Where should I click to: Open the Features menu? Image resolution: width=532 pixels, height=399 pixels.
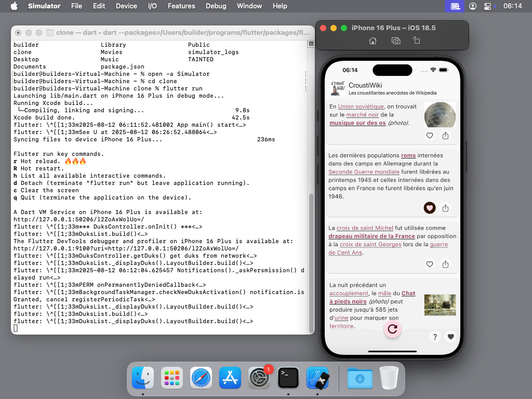pyautogui.click(x=181, y=6)
